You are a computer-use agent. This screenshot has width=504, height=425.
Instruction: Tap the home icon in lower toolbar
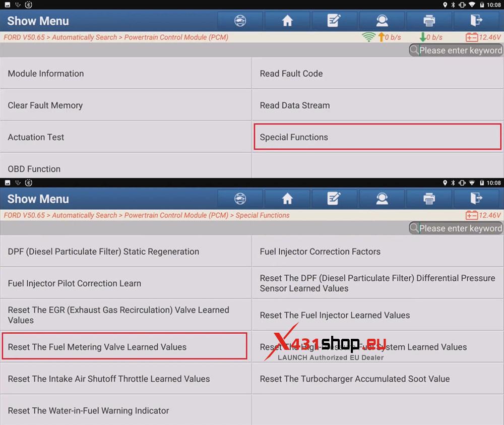[x=287, y=199]
